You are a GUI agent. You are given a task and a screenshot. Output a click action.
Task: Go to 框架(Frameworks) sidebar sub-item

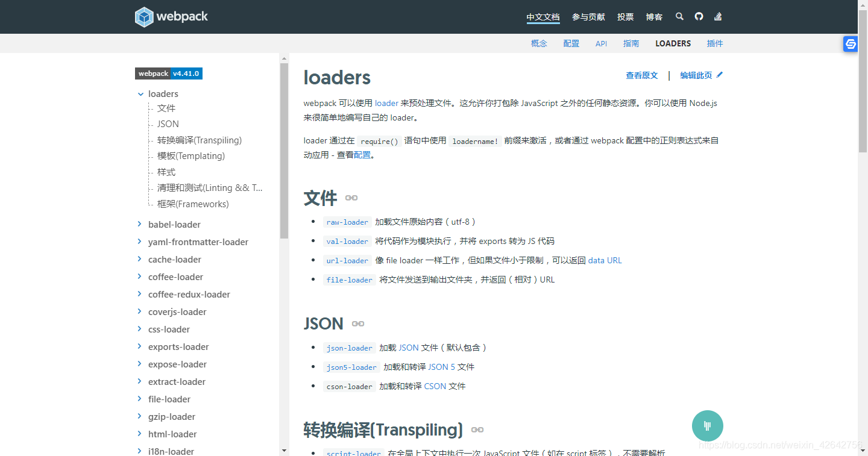193,204
